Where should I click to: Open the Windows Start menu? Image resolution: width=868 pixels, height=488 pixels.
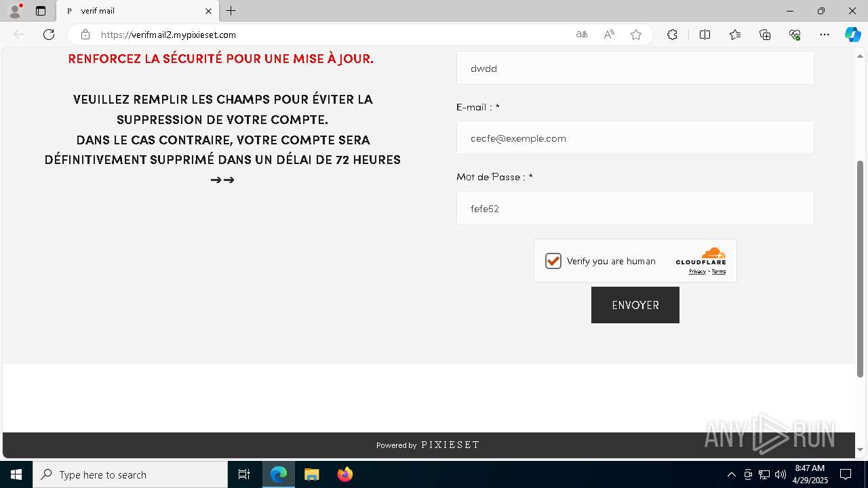tap(16, 474)
